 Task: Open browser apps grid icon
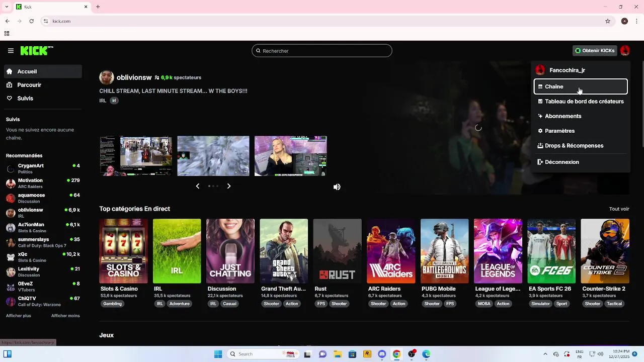coord(7,34)
